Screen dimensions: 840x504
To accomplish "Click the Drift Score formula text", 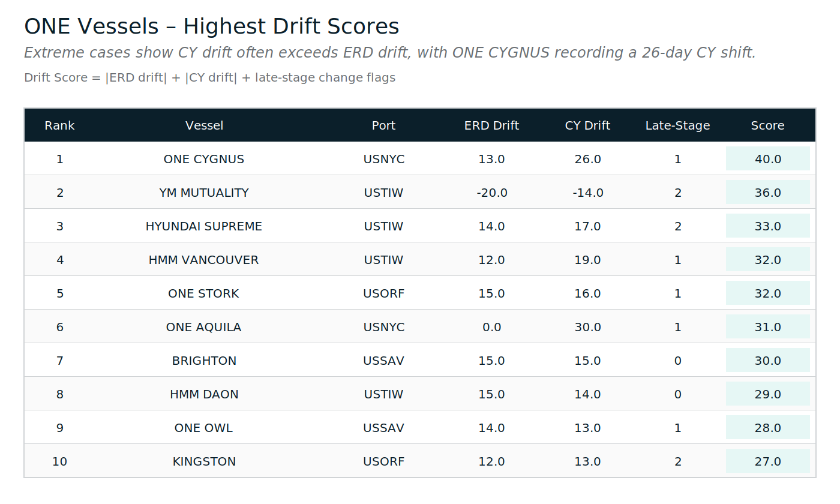I will pos(209,77).
